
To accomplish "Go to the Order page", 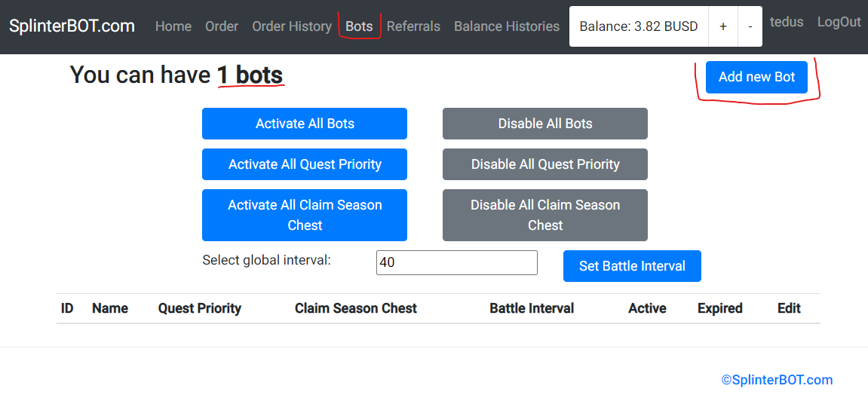I will 222,26.
